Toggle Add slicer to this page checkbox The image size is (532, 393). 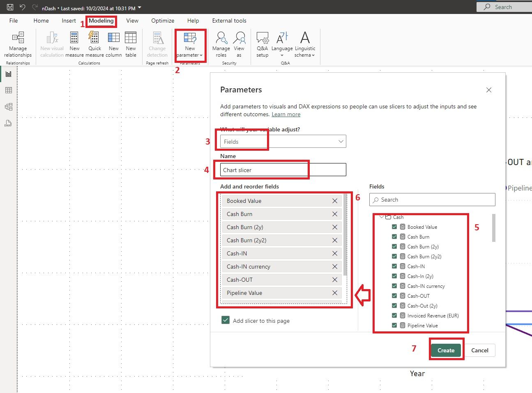226,320
